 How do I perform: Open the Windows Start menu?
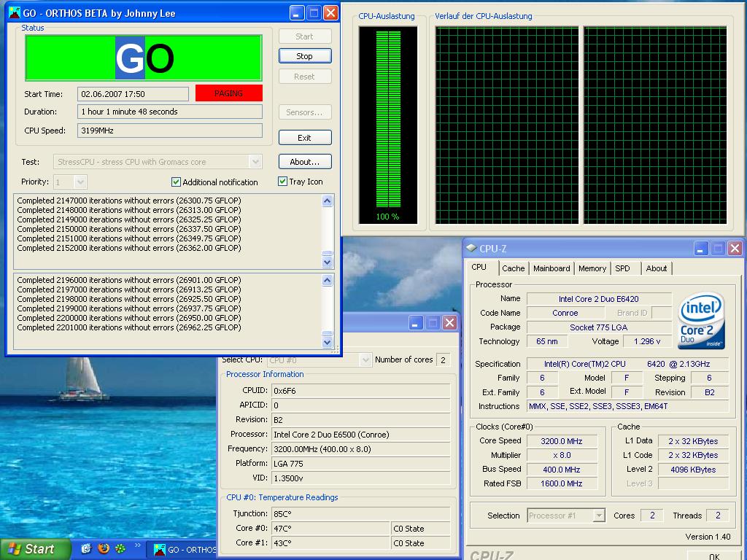[34, 549]
